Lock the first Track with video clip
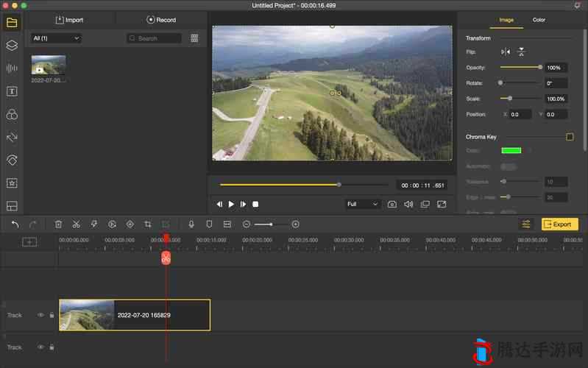The image size is (588, 368). click(52, 315)
